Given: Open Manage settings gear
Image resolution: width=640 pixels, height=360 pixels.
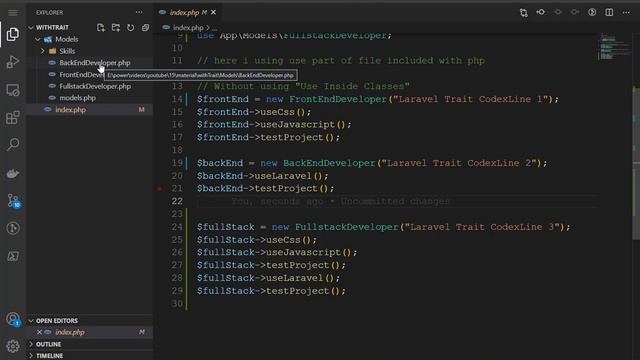Looking at the screenshot, I should [13, 346].
